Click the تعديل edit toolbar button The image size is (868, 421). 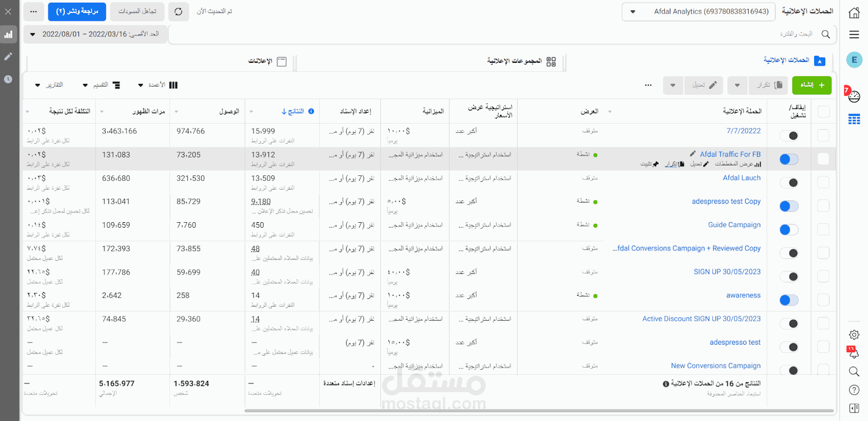point(703,85)
